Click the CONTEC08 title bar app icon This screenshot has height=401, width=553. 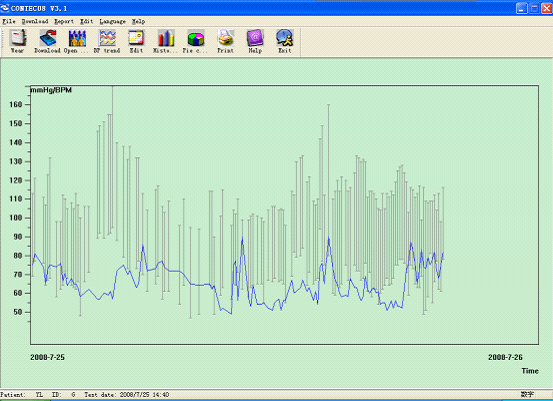pos(5,8)
